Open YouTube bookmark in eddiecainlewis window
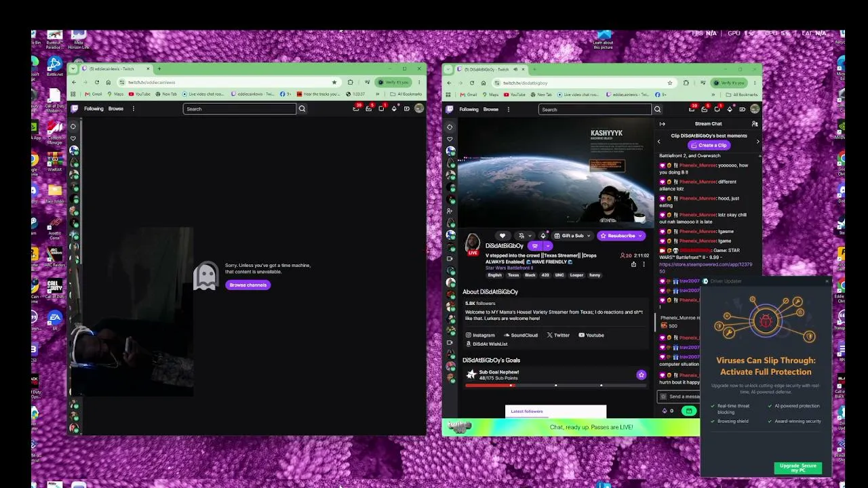 point(140,94)
